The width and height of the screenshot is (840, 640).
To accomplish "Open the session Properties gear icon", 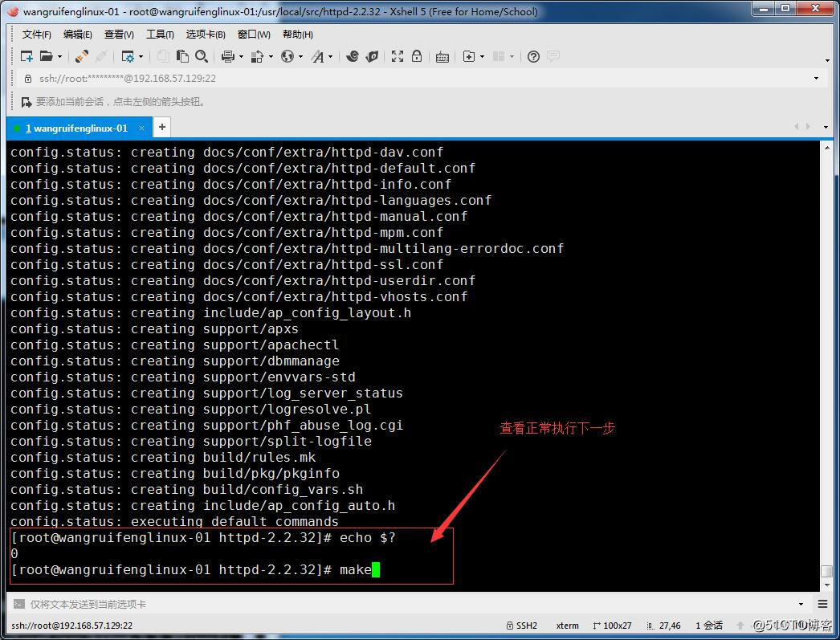I will (128, 56).
